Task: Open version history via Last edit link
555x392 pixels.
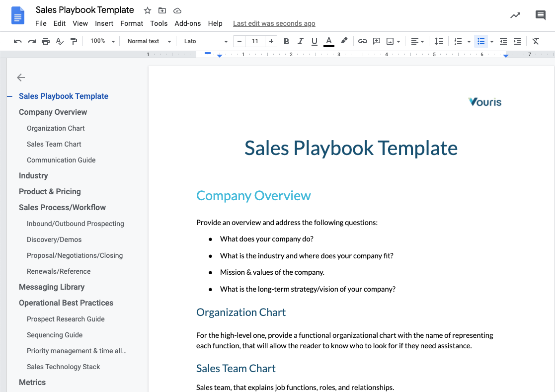Action: (x=274, y=23)
